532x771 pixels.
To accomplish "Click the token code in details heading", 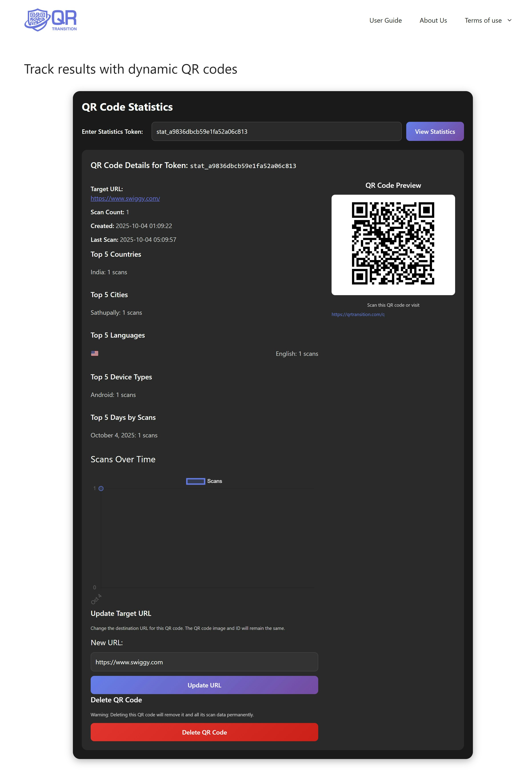I will tap(243, 166).
